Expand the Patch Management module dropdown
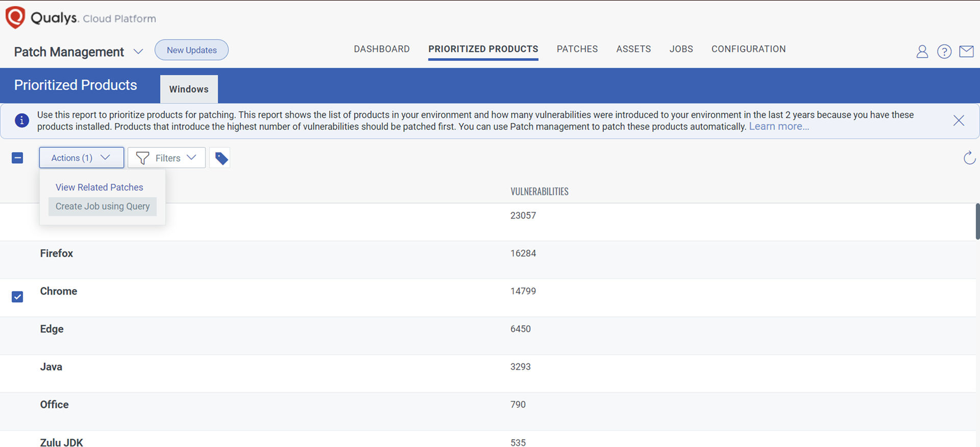 (x=138, y=52)
